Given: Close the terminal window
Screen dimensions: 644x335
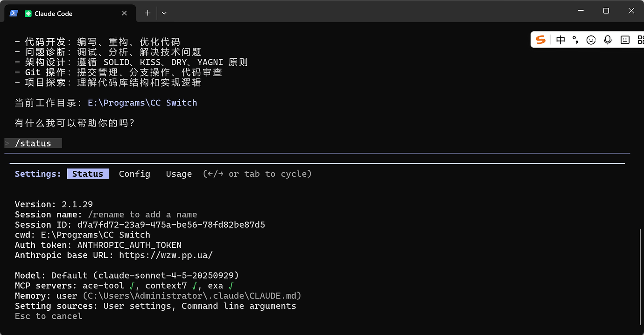Looking at the screenshot, I should [x=631, y=11].
